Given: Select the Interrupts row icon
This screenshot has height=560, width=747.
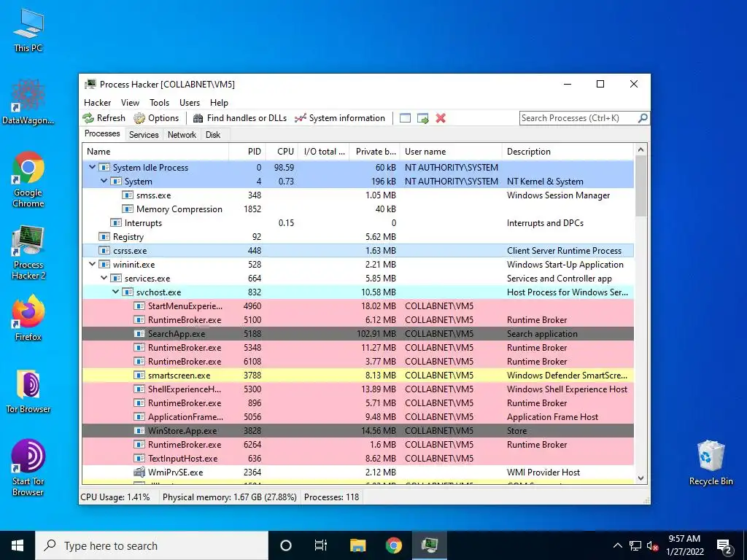Looking at the screenshot, I should 116,223.
